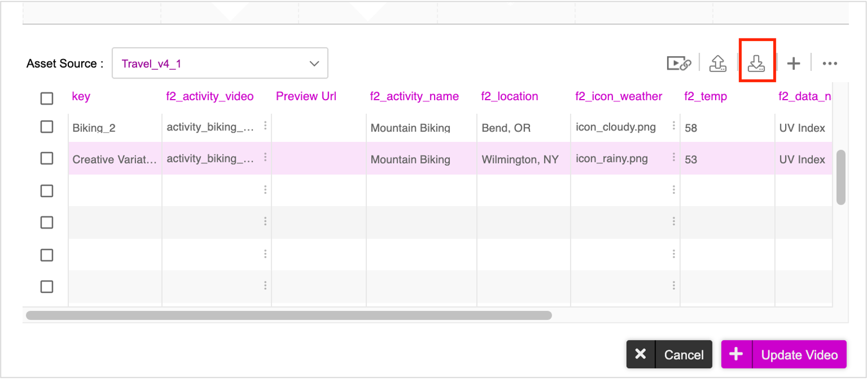
Task: Click the Preview Url column header
Action: (306, 96)
